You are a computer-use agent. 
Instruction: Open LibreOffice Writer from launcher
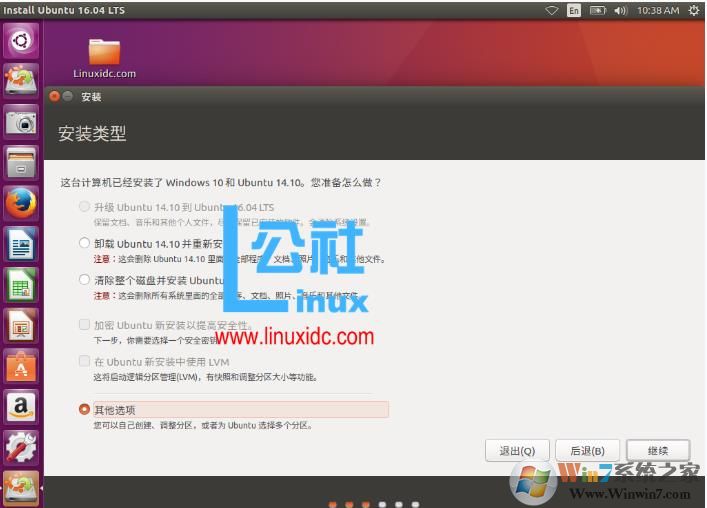(x=21, y=244)
